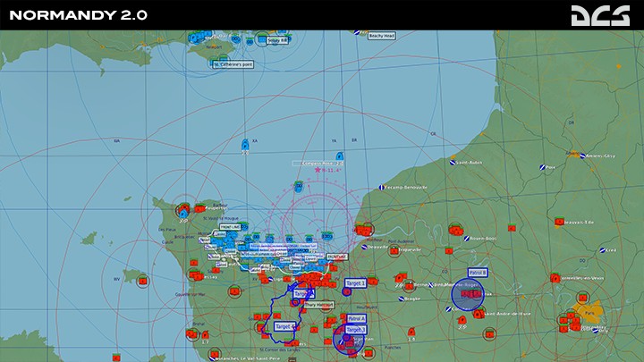Image resolution: width=644 pixels, height=362 pixels.
Task: Select the blue ship unit near XA
Action: pos(245,144)
